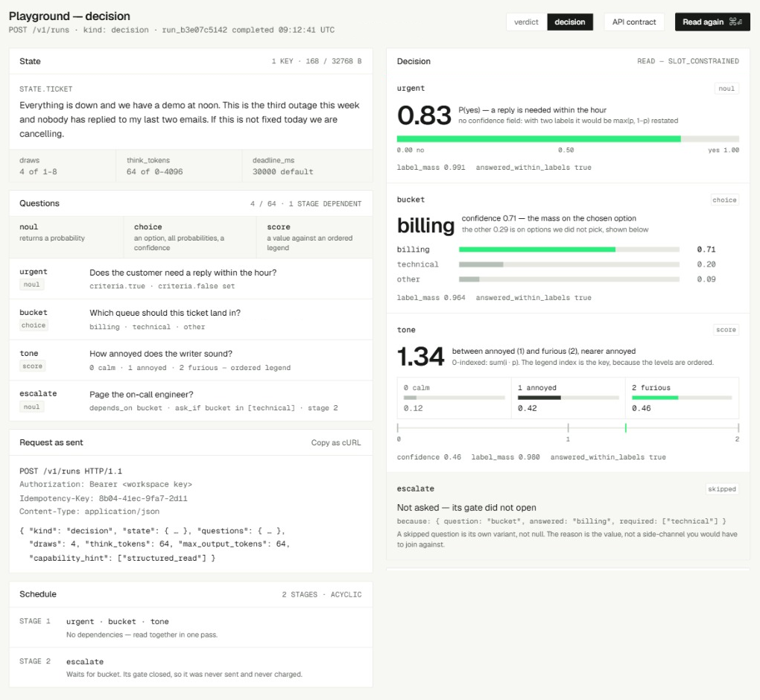Viewport: 760px width, 700px height.
Task: Click the Not asked gate message
Action: (x=466, y=508)
